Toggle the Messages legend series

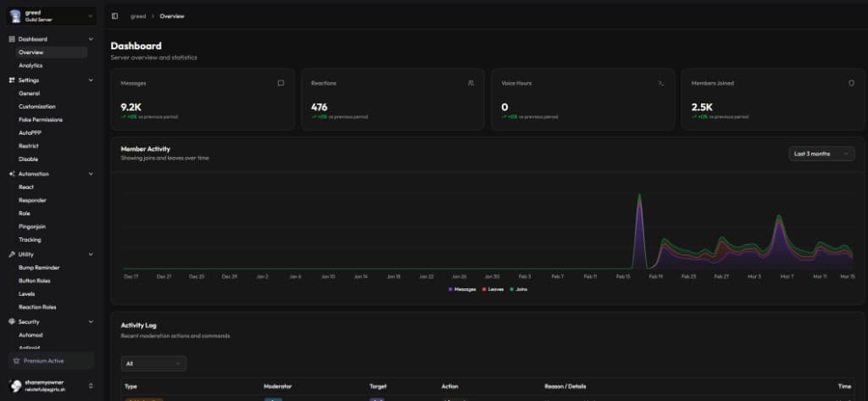(462, 289)
